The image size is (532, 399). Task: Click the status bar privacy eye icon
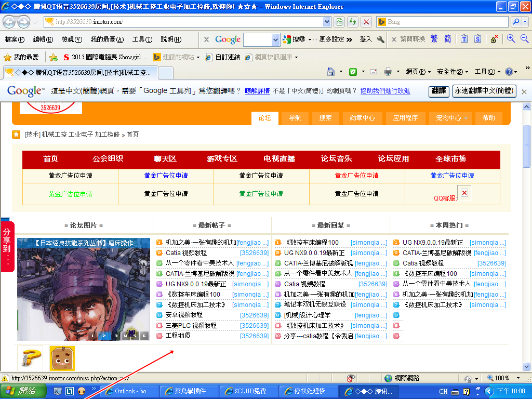(x=351, y=378)
